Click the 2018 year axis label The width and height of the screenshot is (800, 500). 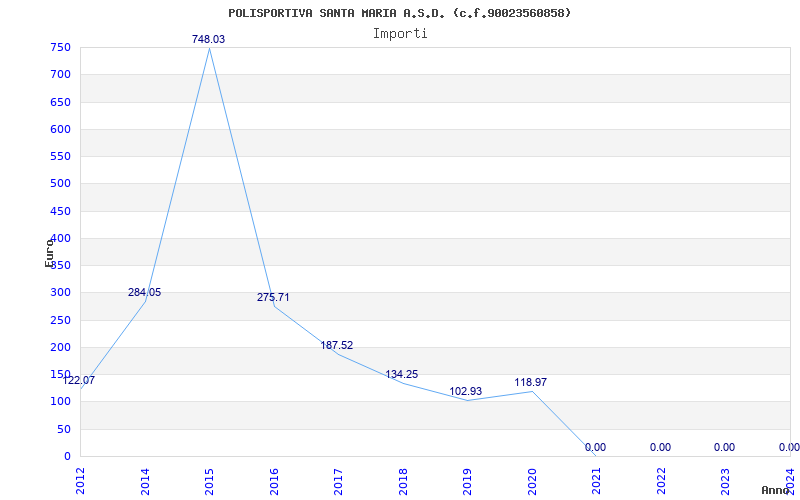[403, 481]
